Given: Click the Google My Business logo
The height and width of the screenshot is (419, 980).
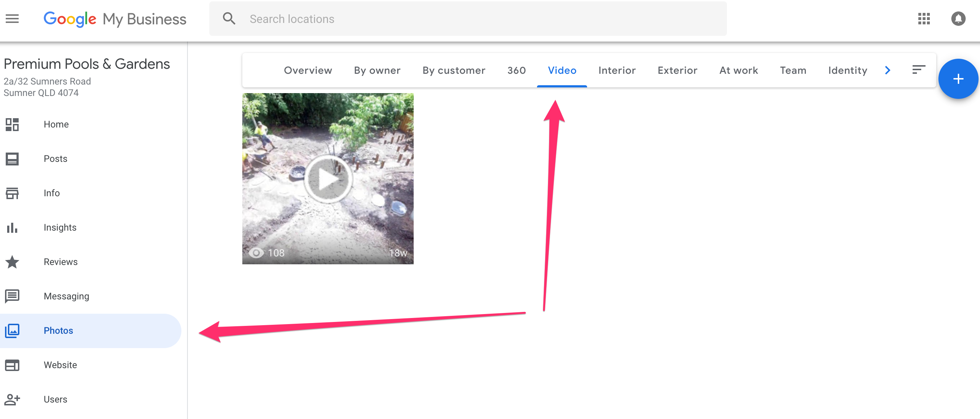Looking at the screenshot, I should 114,19.
